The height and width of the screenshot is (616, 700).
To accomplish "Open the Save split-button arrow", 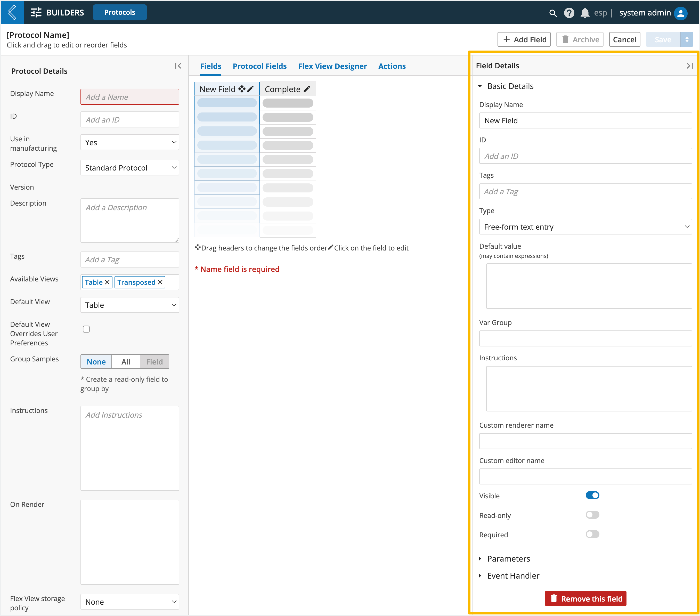I will click(686, 39).
